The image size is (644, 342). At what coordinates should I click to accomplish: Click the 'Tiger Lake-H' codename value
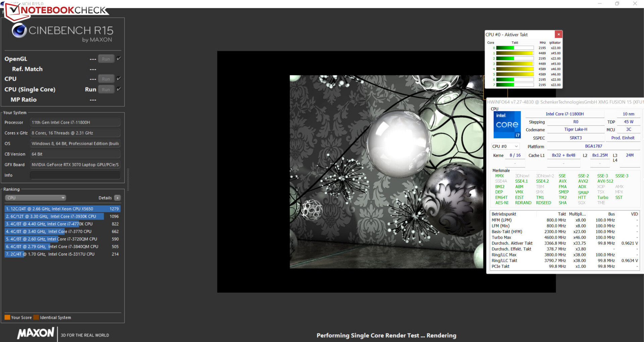[x=576, y=129]
